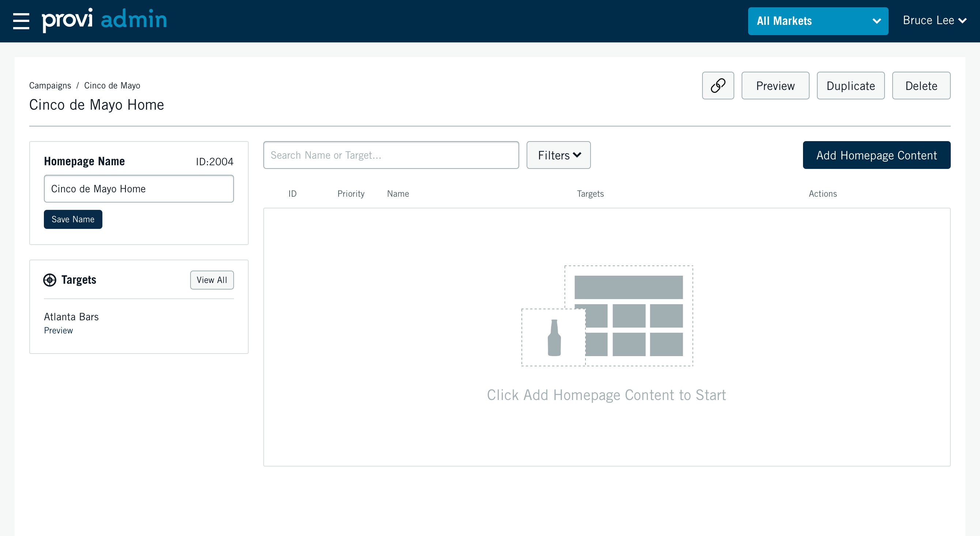Click the Targets crosshair icon
This screenshot has height=536, width=980.
pyautogui.click(x=50, y=280)
